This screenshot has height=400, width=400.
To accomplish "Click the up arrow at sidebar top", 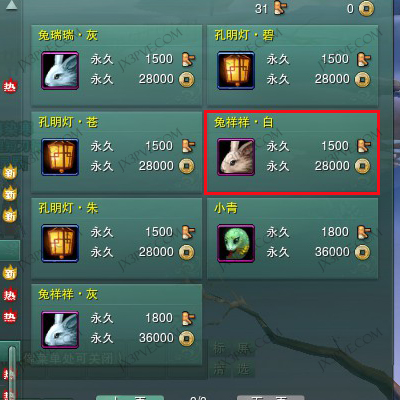I will [x=11, y=5].
